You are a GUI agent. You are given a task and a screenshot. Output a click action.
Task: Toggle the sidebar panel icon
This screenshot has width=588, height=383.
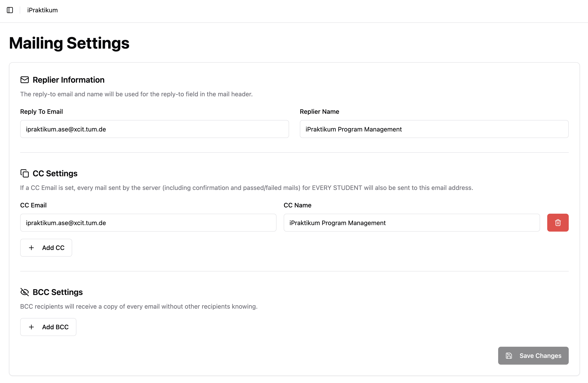(x=10, y=10)
